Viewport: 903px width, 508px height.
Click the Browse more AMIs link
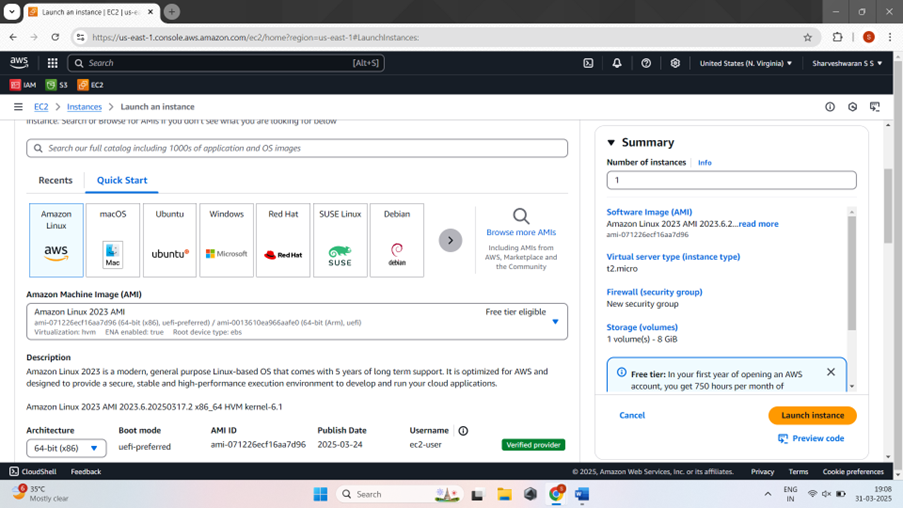coord(521,232)
